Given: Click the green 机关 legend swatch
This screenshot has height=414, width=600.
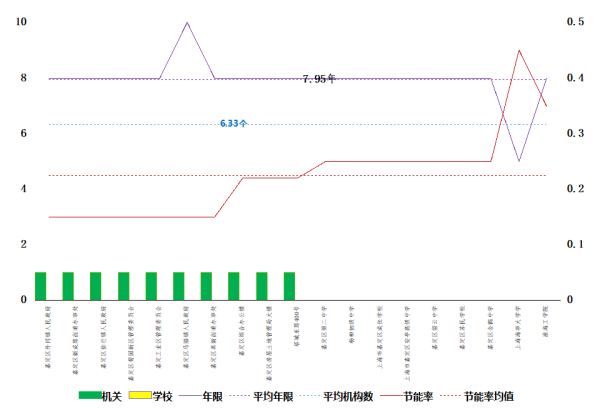Looking at the screenshot, I should click(89, 397).
